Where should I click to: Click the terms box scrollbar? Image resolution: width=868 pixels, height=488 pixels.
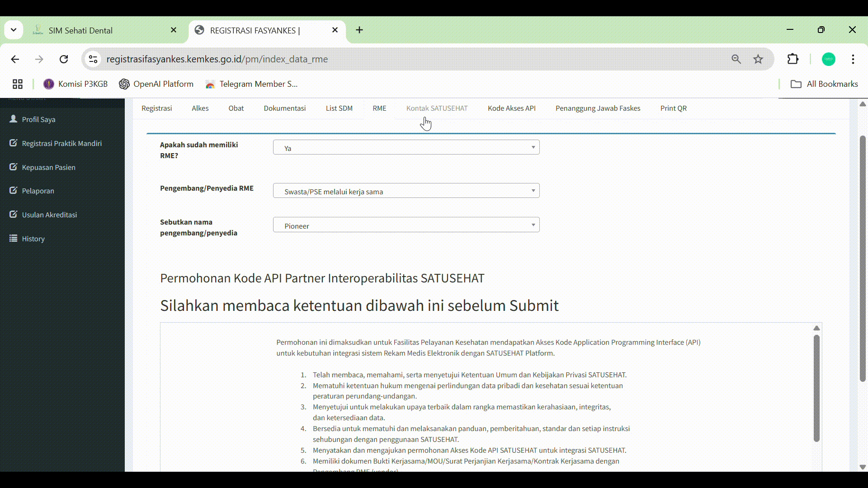pyautogui.click(x=816, y=389)
